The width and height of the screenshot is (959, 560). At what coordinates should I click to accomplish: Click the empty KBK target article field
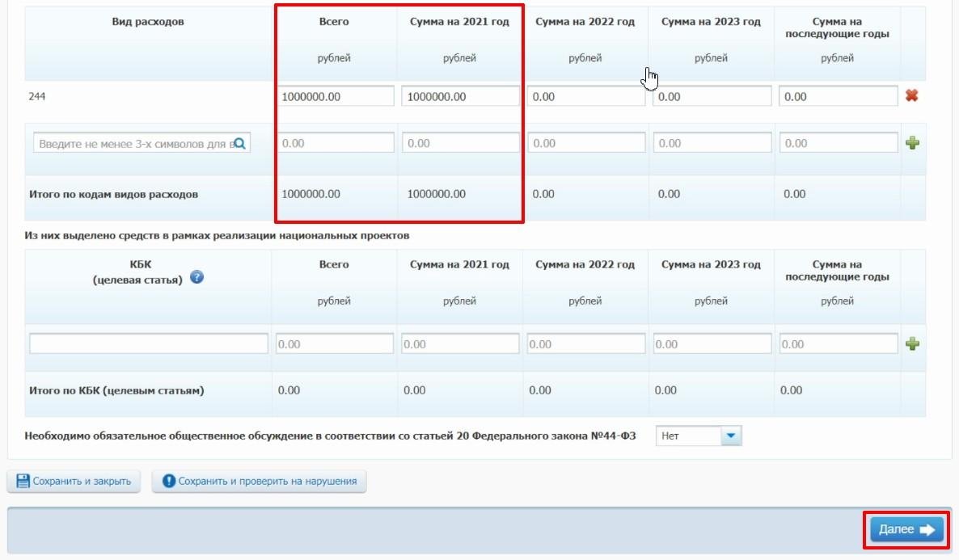coord(149,344)
